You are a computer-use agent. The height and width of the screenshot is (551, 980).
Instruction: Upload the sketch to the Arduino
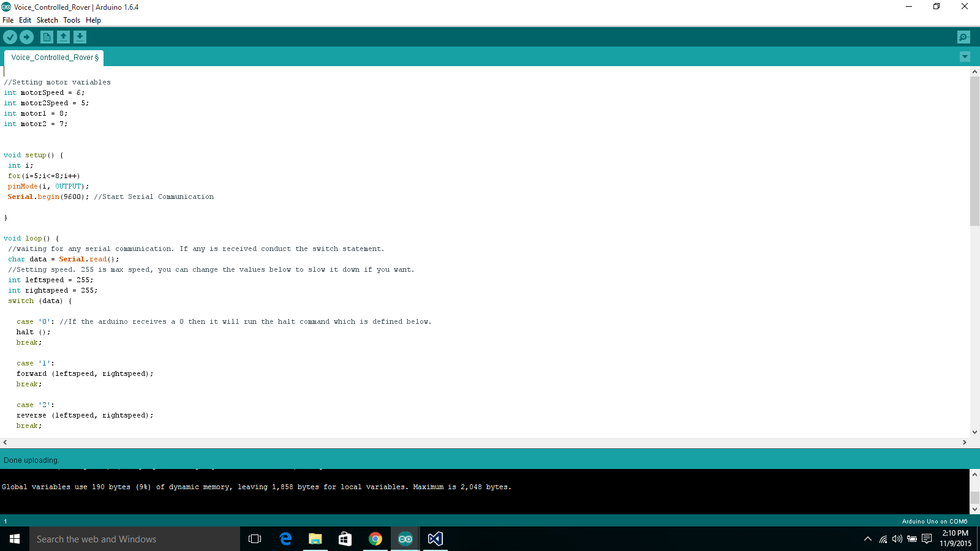coord(26,37)
